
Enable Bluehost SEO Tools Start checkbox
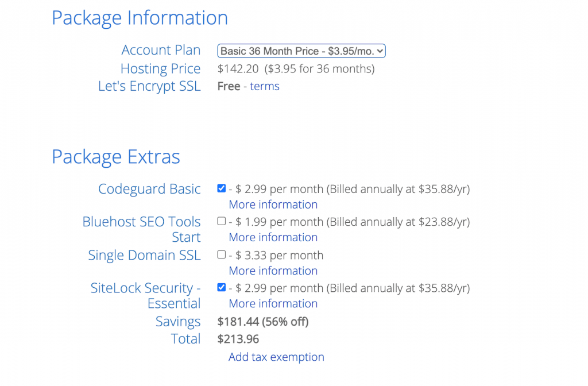(x=221, y=221)
